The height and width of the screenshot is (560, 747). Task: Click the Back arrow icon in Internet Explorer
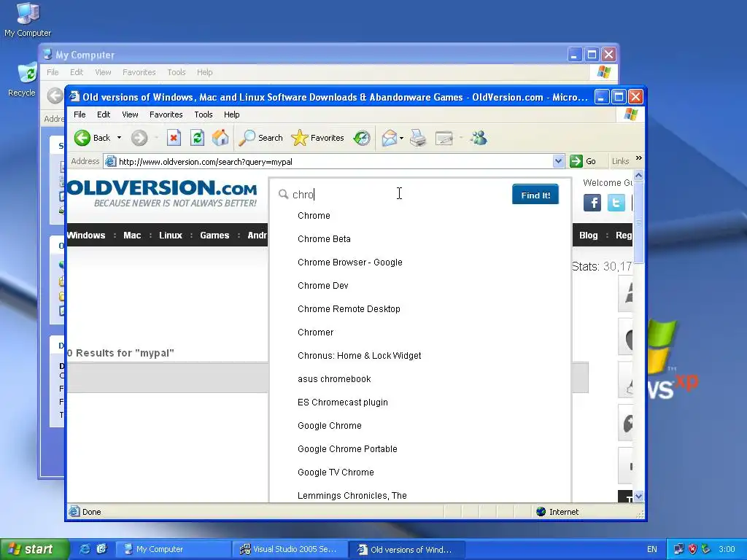coord(82,138)
